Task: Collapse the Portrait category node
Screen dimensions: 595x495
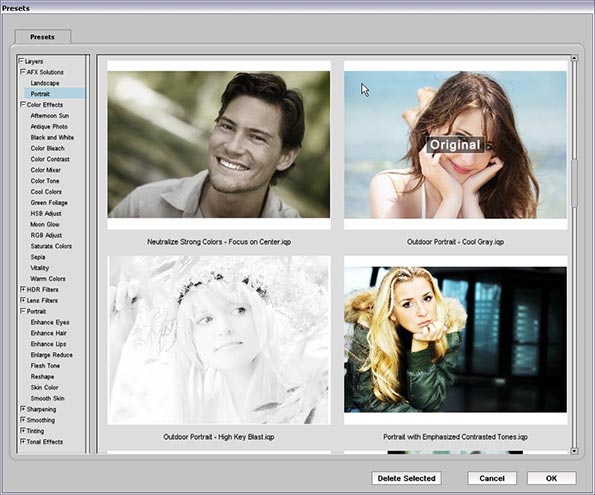Action: (x=23, y=311)
